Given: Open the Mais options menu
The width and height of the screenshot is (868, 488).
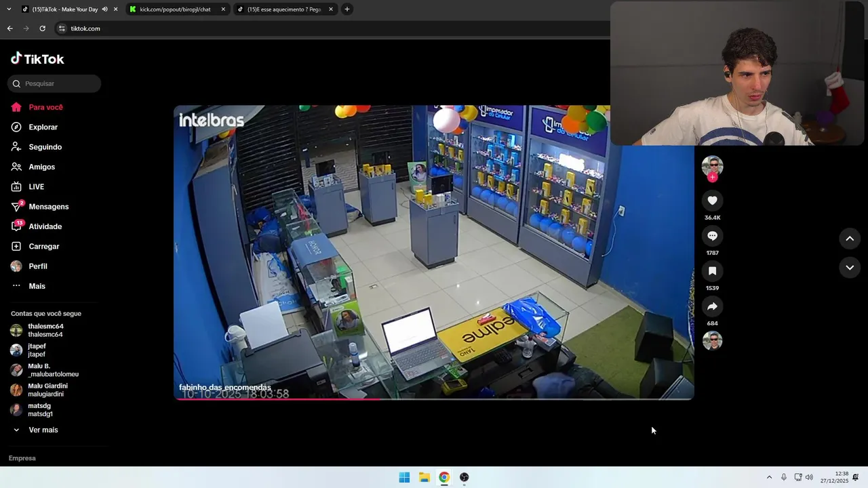Looking at the screenshot, I should [28, 286].
